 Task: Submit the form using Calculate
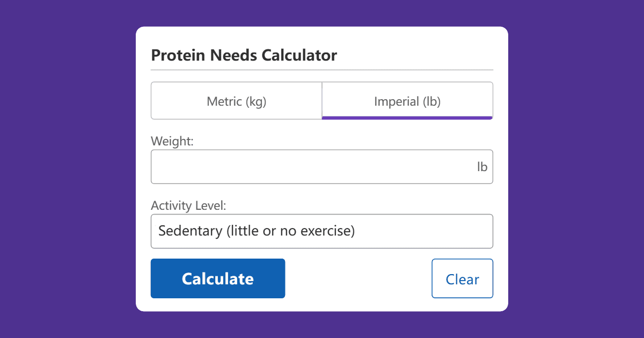point(217,278)
